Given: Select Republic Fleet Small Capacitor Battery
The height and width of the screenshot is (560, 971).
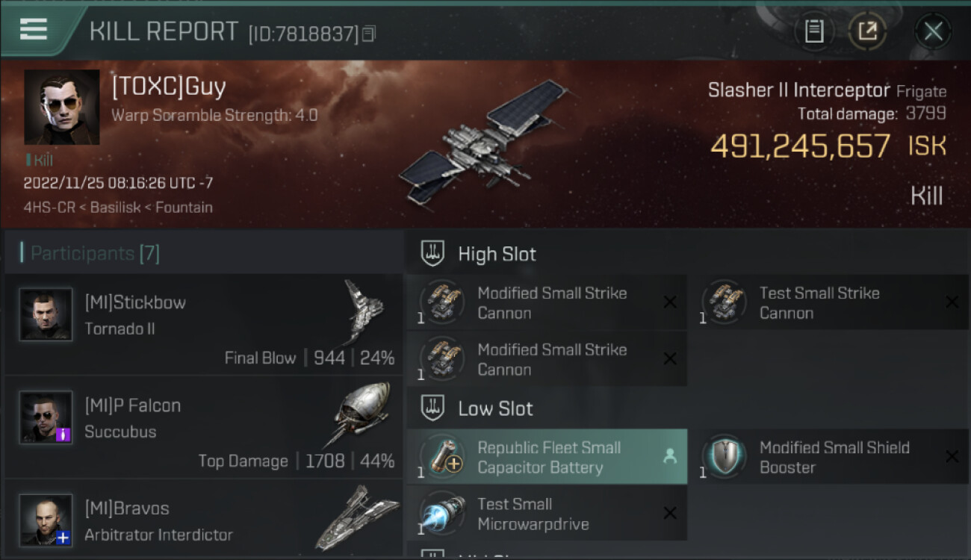Looking at the screenshot, I should (547, 457).
